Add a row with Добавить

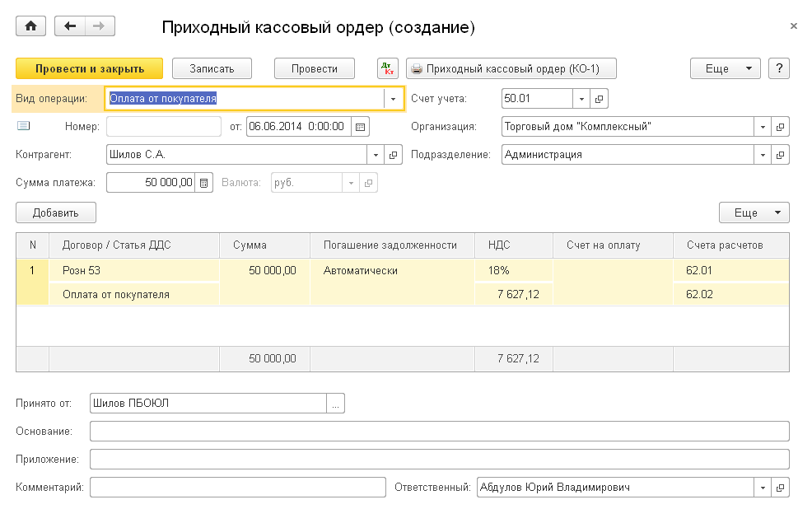(56, 212)
